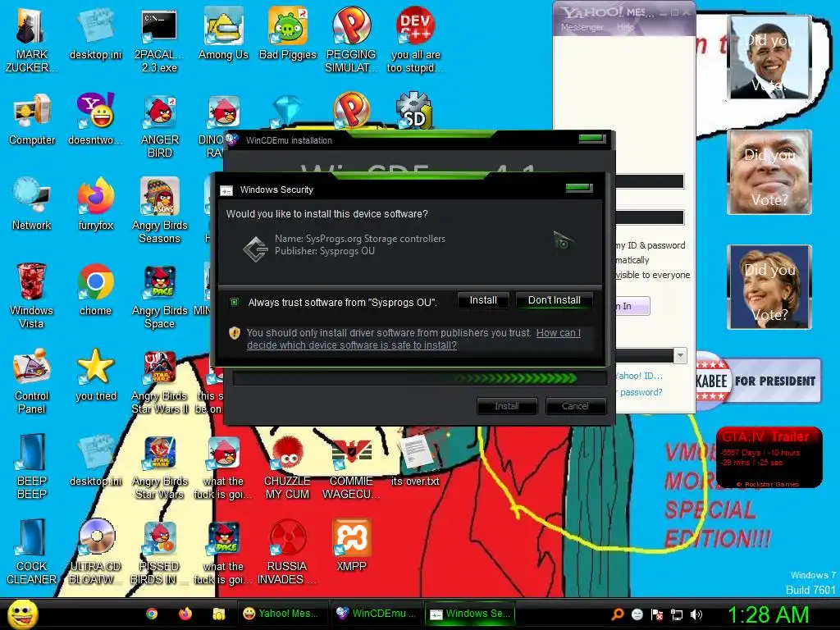Launch Firefox from the taskbar quick launch

tap(185, 614)
